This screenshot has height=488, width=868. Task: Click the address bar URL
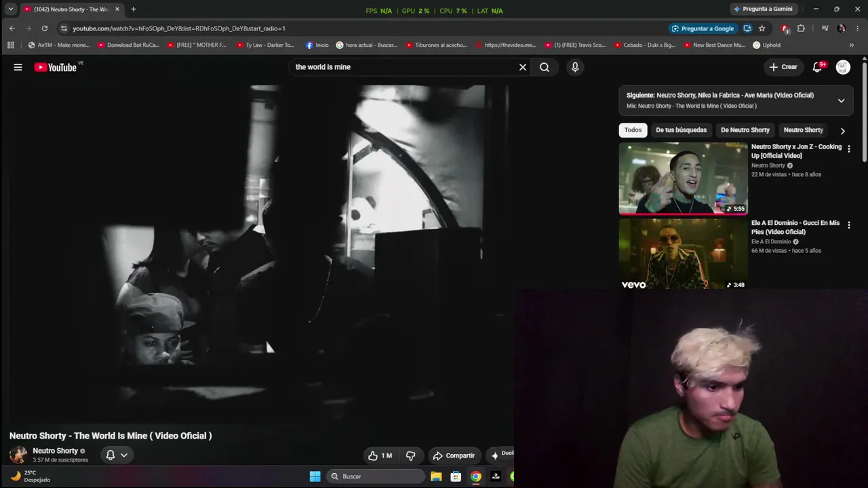179,28
